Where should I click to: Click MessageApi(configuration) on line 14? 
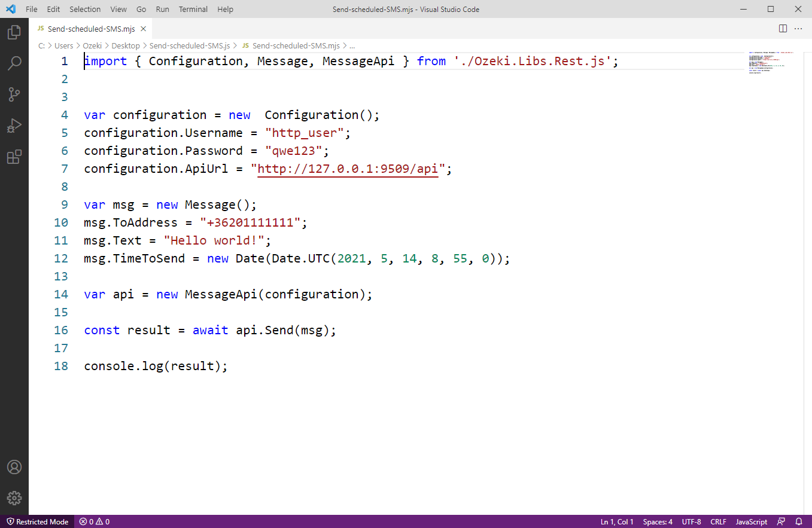[x=275, y=294]
